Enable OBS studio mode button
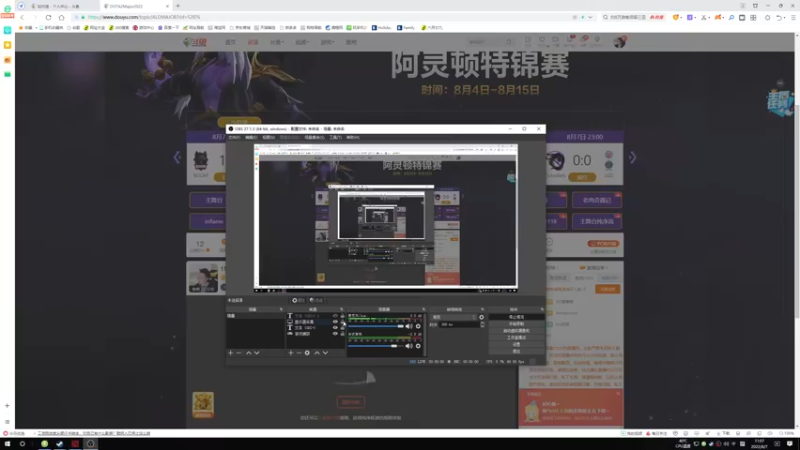Viewport: 800px width, 450px height. (x=516, y=338)
